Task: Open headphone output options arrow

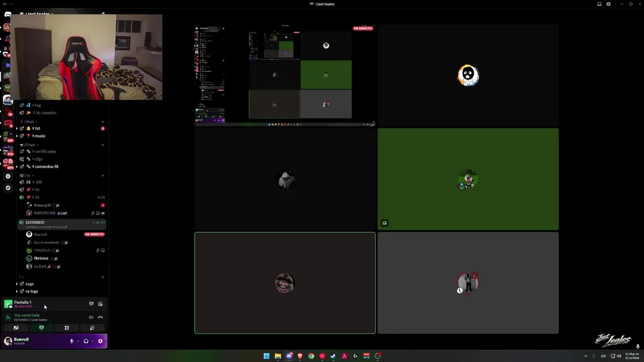Action: 92,341
